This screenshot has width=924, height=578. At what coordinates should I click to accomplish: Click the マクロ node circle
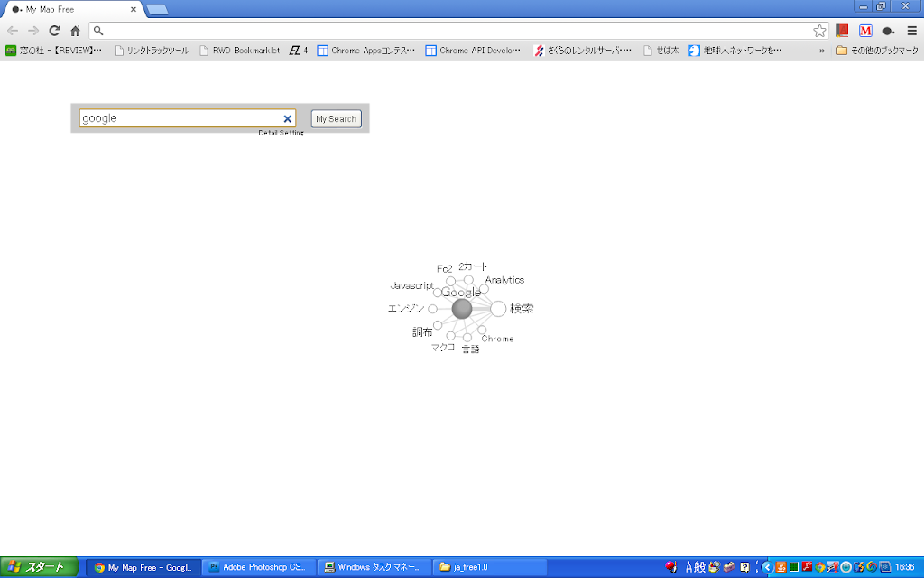click(451, 336)
